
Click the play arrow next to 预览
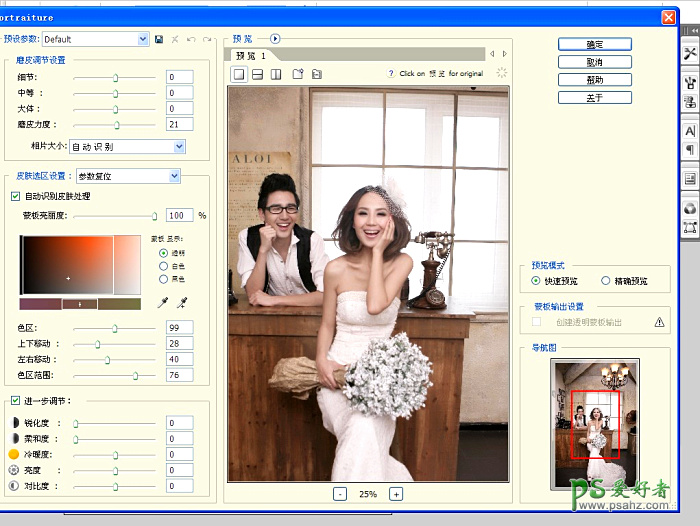tap(275, 39)
